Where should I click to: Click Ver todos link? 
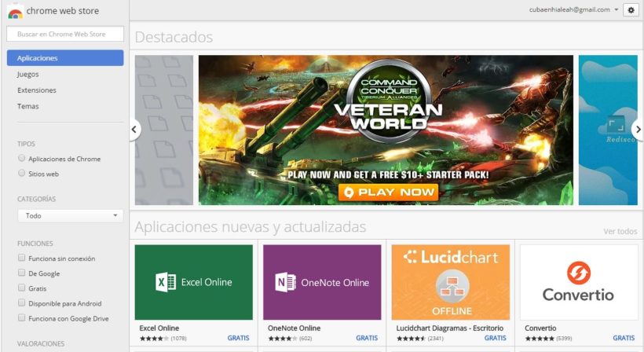(x=620, y=231)
